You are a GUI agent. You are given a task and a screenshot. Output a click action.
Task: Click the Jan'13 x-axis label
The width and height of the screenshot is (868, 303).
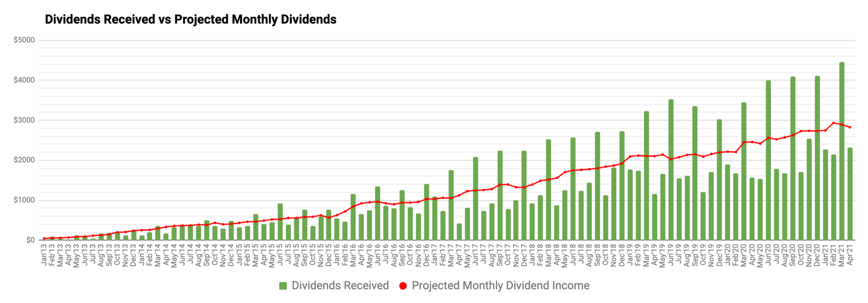coord(44,254)
